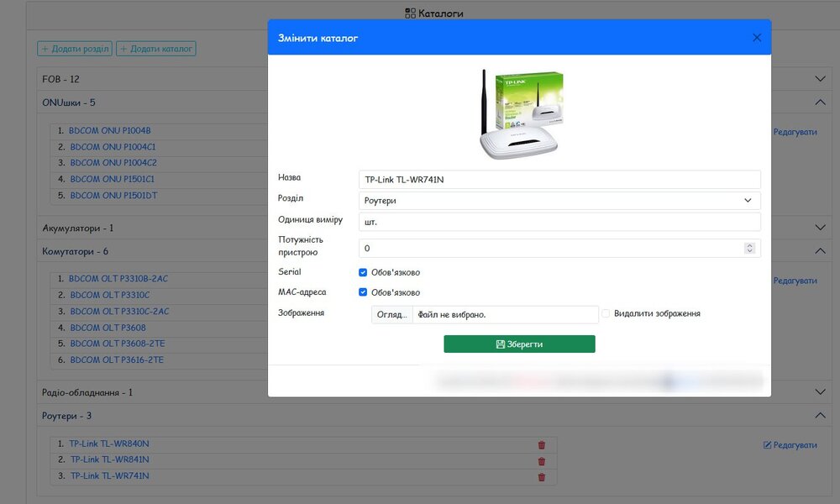Click the Редагувати edit icon for Роутери

(767, 445)
